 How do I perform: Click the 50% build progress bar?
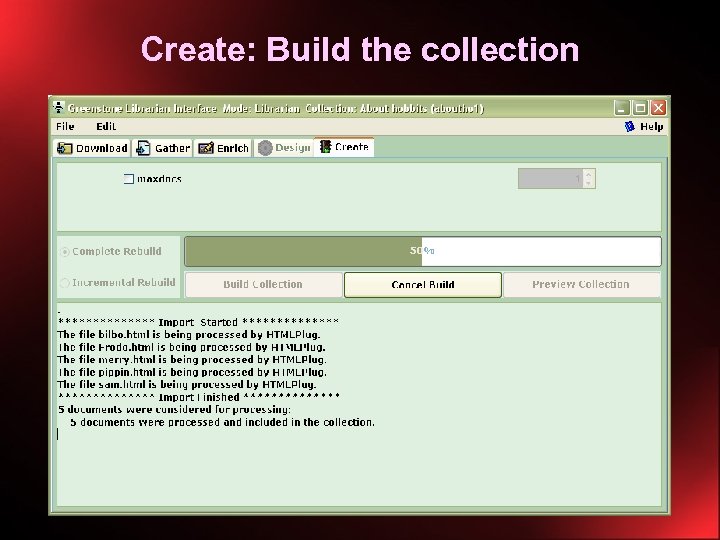tap(423, 251)
